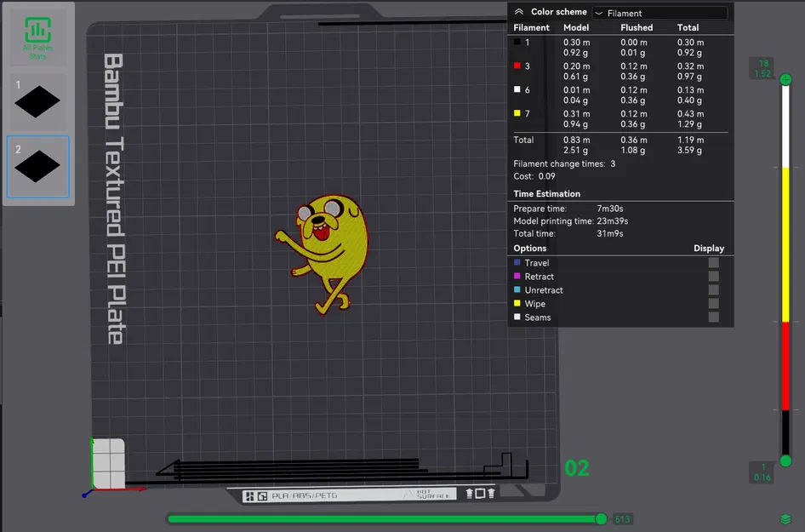Screen dimensions: 805x532
Task: Enable the Seams display checkbox
Action: pyautogui.click(x=712, y=317)
